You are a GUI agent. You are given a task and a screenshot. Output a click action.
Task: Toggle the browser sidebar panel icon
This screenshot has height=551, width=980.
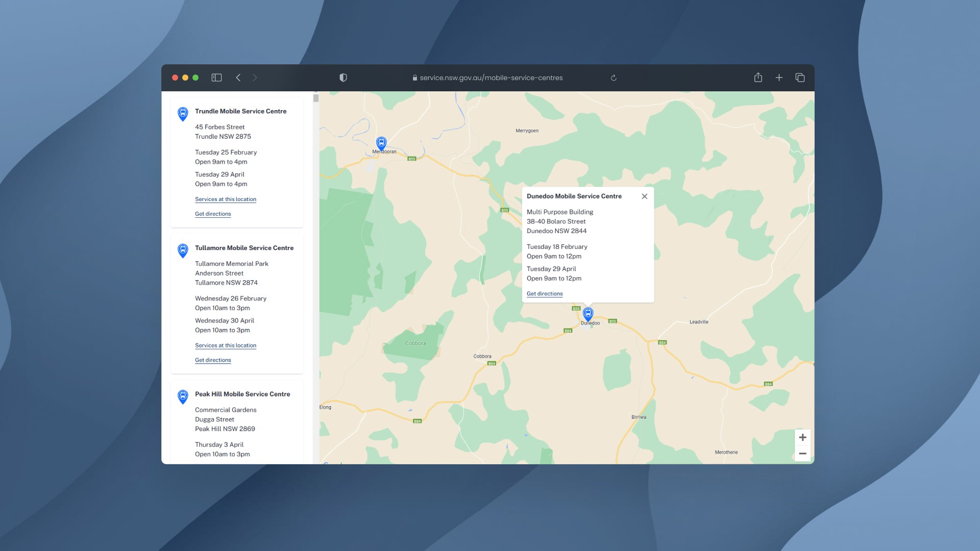(216, 78)
